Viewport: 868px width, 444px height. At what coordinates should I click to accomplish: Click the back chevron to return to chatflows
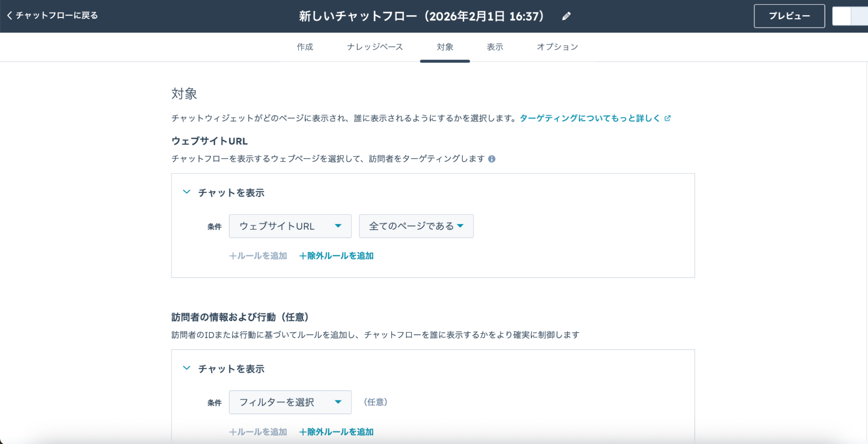10,16
